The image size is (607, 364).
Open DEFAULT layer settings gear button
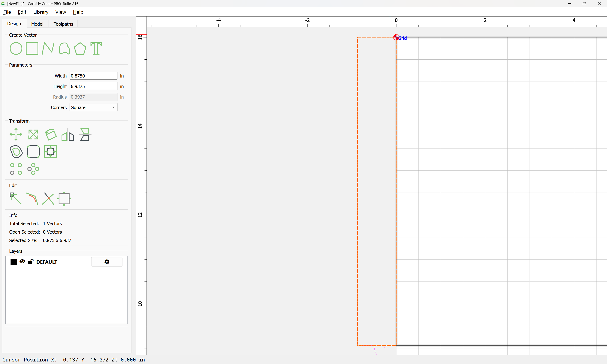107,262
